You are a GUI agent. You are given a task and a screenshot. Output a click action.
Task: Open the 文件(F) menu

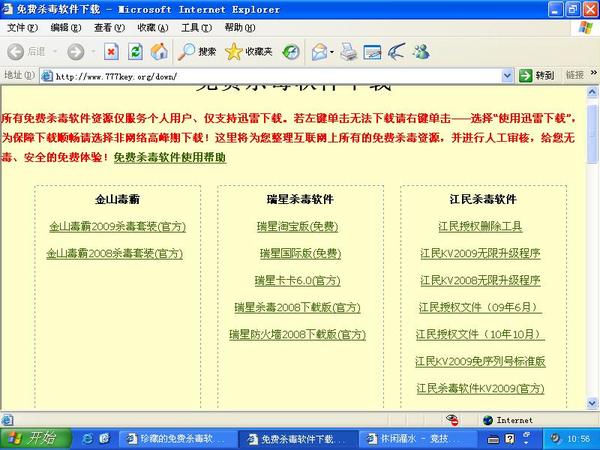coord(22,28)
